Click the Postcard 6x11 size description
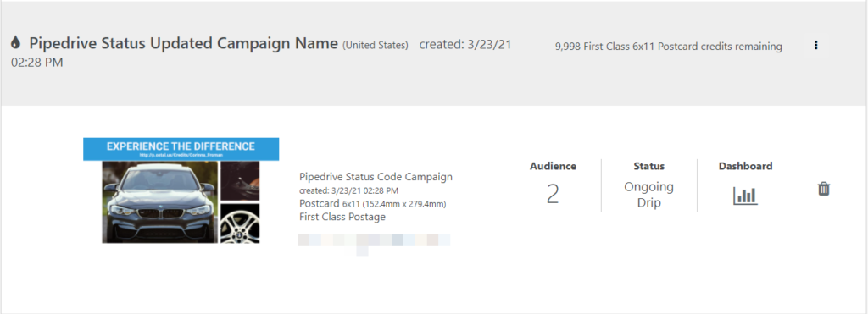868x314 pixels. (373, 203)
